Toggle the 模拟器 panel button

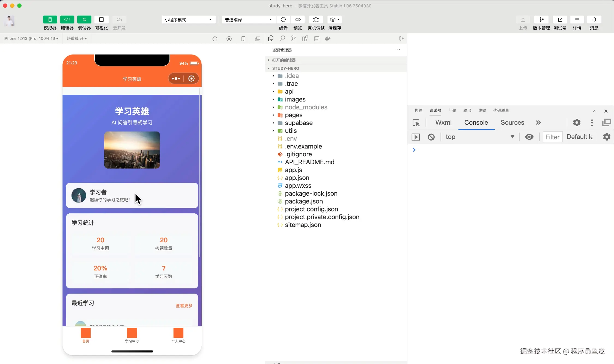(x=50, y=20)
